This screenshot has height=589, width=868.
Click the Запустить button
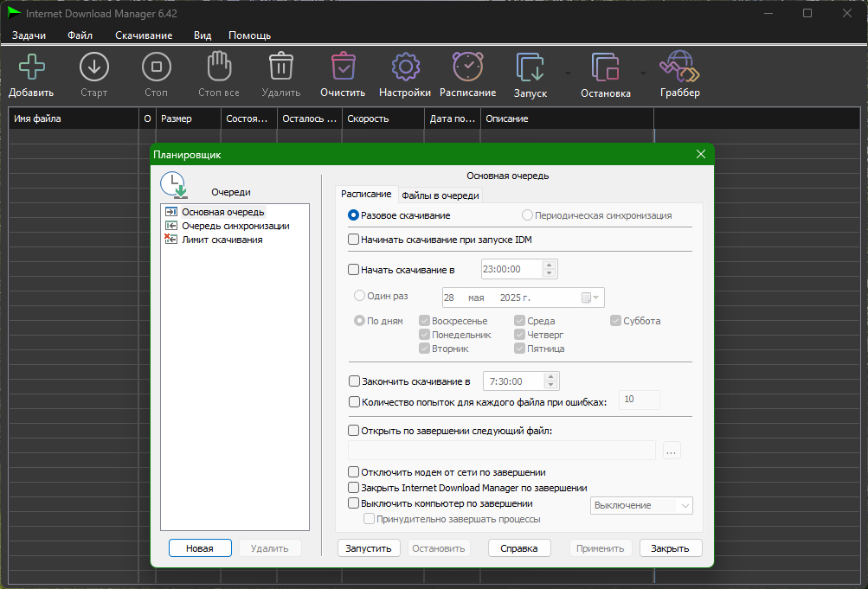pos(369,548)
